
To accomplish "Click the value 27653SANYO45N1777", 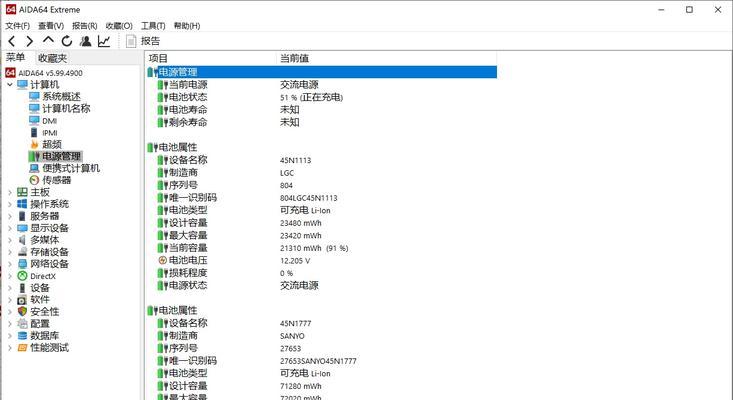I will click(318, 361).
